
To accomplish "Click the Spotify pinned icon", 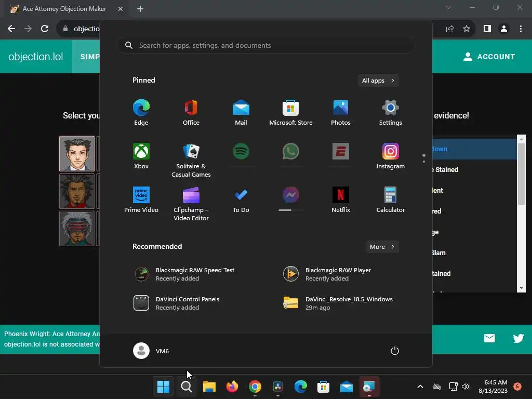I will click(x=241, y=152).
